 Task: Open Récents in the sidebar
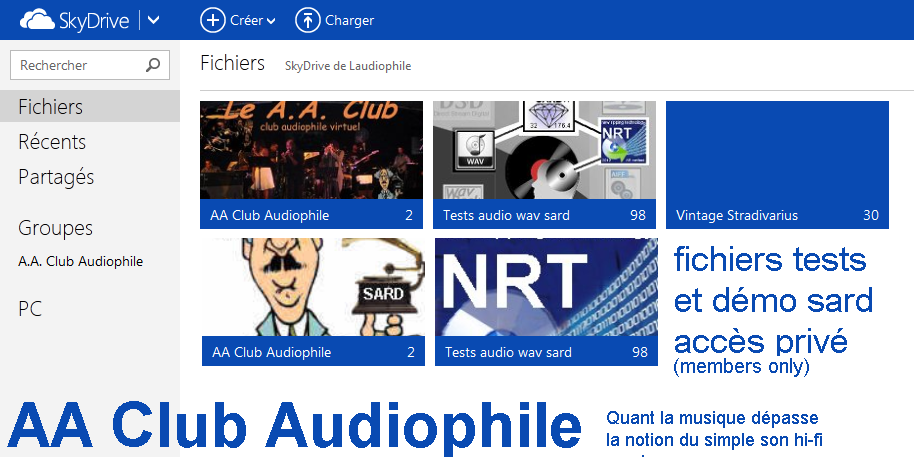click(52, 142)
